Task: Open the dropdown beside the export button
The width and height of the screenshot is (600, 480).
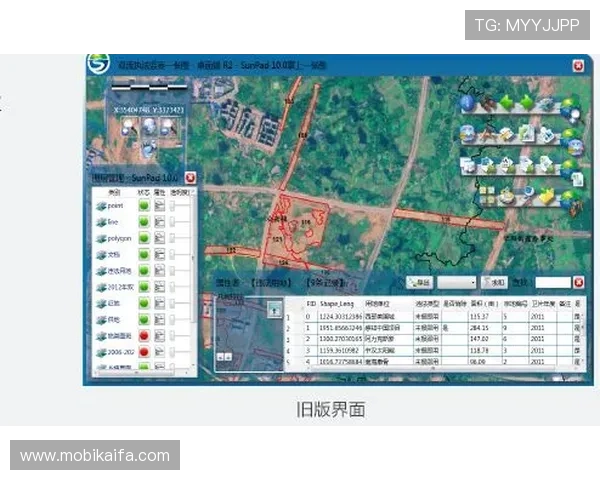Action: [457, 282]
